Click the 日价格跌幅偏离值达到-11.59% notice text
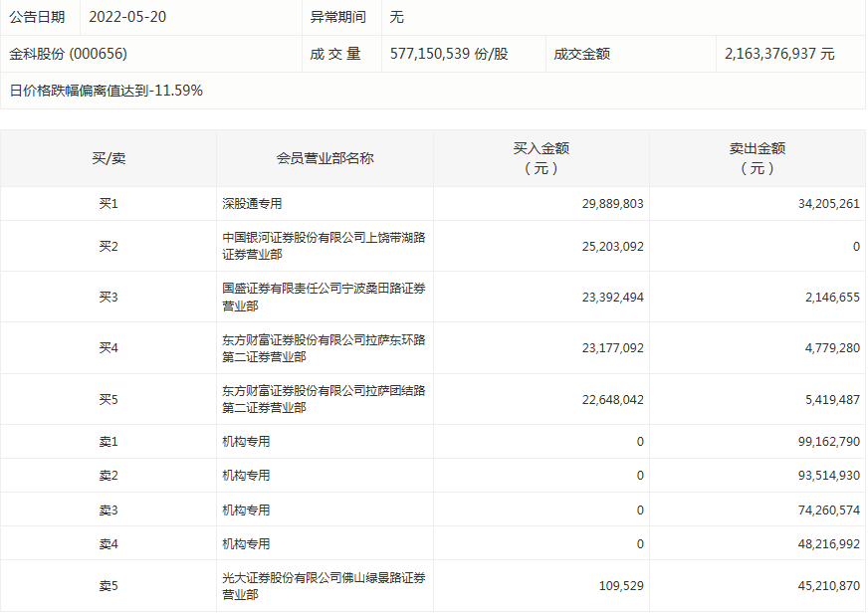Screen dimensions: 868x613 point(107,91)
